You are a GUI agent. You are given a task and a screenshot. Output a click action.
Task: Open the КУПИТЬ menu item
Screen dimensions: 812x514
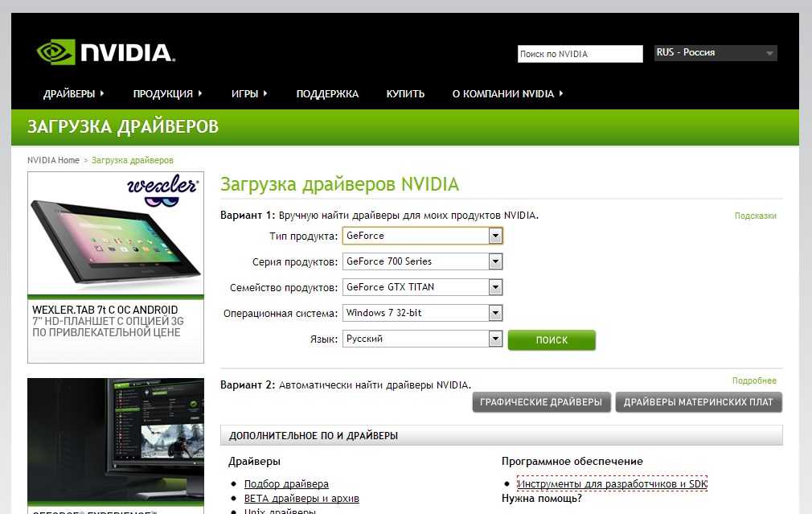pyautogui.click(x=405, y=94)
